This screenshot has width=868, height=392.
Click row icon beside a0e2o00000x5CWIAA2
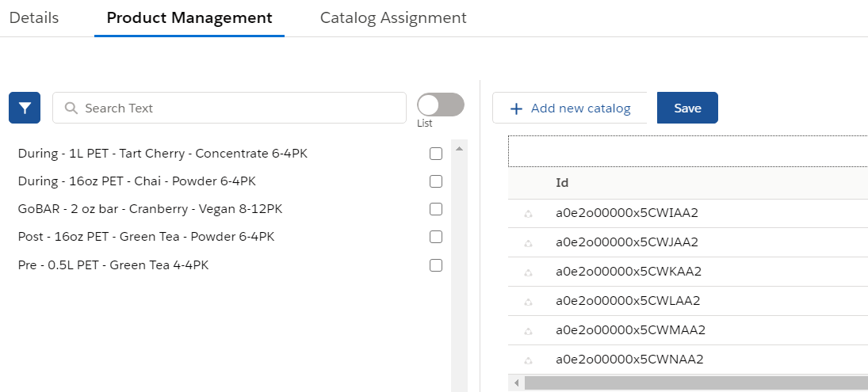pos(529,214)
